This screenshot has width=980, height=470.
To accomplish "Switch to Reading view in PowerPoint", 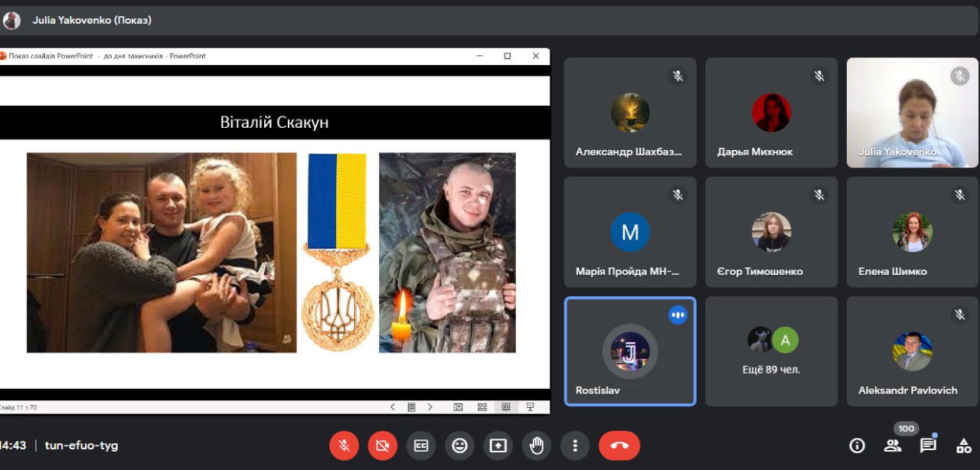I will coord(506,407).
